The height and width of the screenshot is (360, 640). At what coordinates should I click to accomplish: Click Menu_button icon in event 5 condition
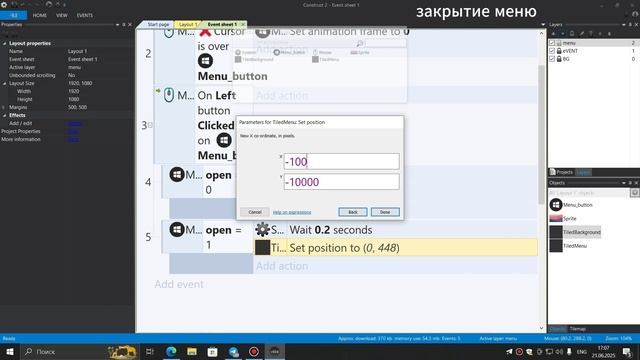(177, 230)
